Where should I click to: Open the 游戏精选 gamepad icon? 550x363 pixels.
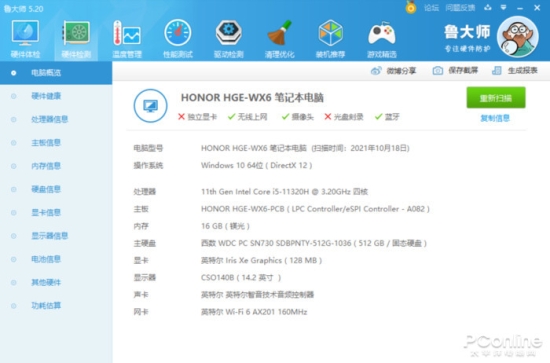(382, 34)
